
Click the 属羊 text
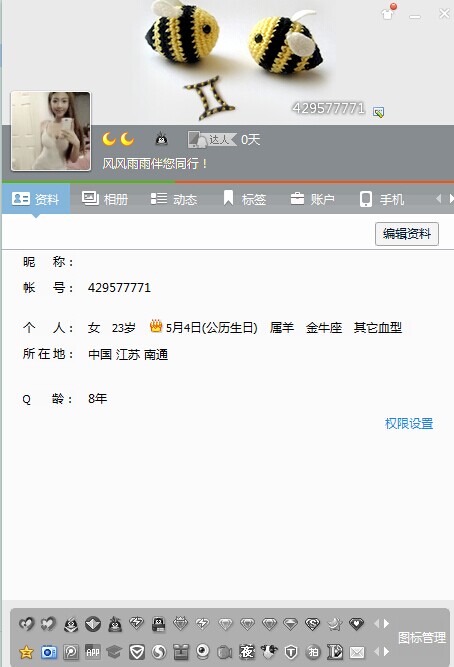[x=282, y=328]
